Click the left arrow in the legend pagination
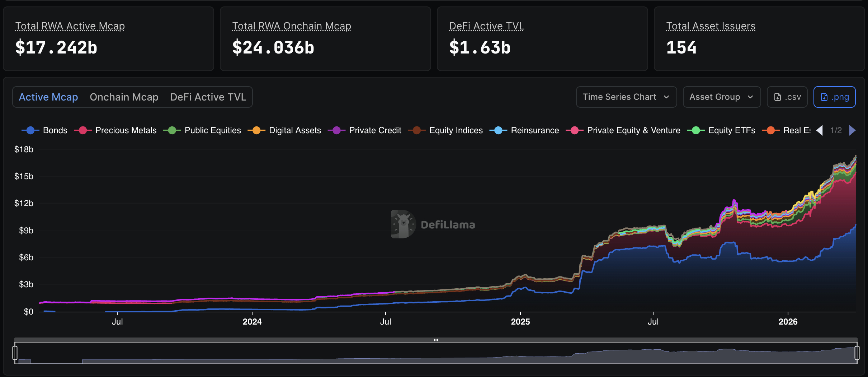 pos(820,130)
